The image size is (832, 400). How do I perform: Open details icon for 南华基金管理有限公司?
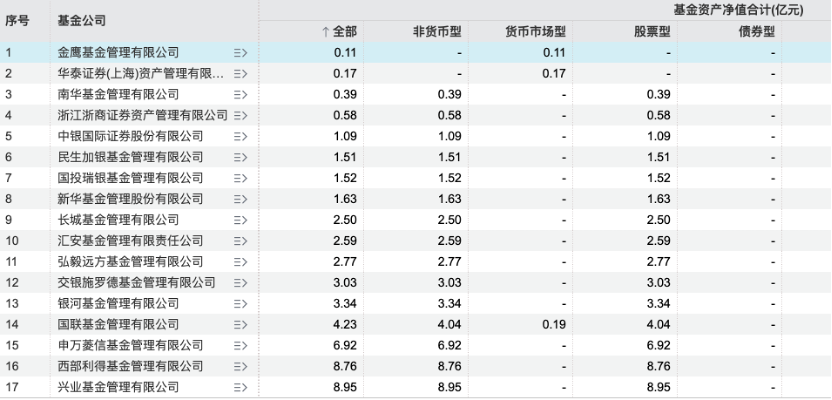coord(240,94)
